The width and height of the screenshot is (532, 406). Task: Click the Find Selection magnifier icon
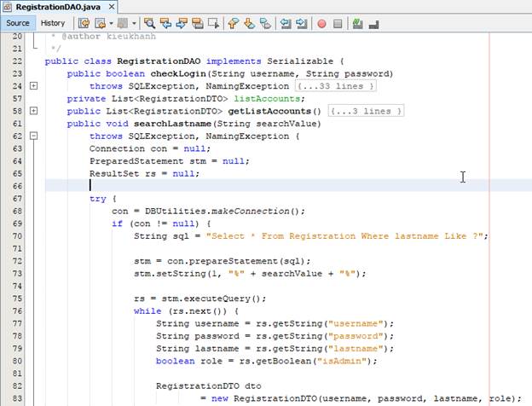(x=149, y=23)
